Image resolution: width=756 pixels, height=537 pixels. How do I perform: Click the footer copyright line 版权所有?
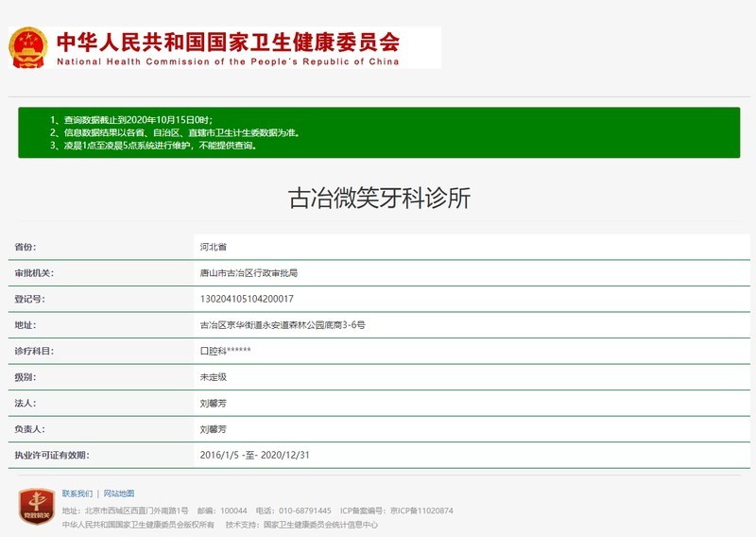tap(138, 525)
